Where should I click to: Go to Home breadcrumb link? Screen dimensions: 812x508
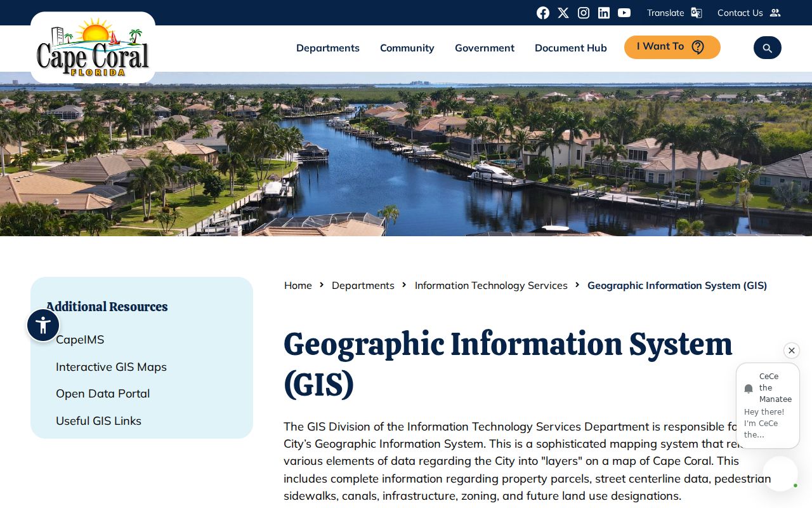click(x=298, y=286)
